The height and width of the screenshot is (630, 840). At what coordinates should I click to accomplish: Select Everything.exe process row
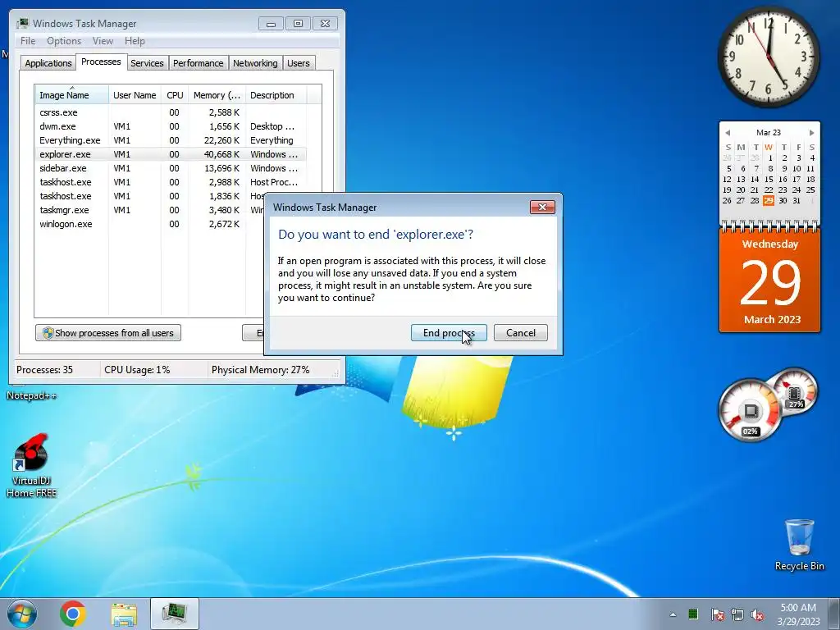pyautogui.click(x=171, y=140)
